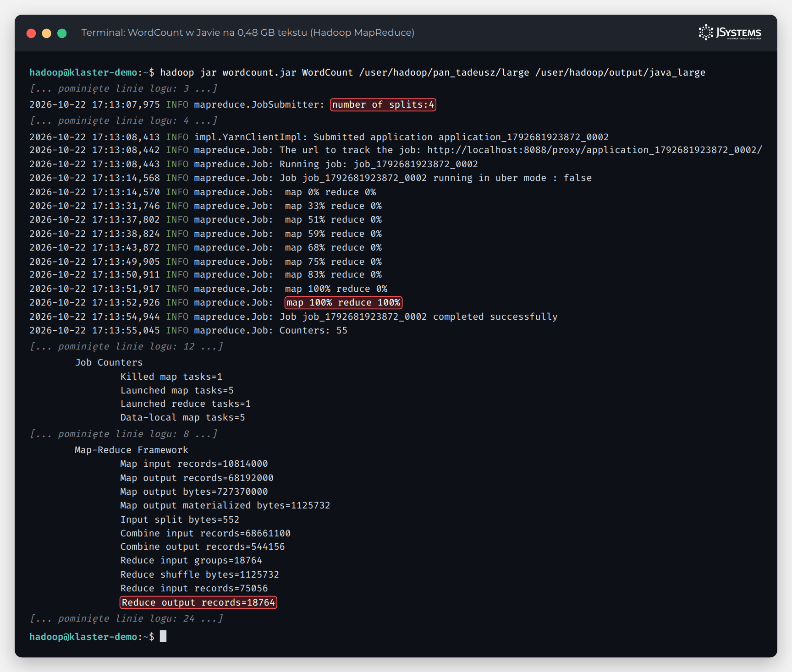
Task: Click the green maximize window button
Action: (62, 33)
